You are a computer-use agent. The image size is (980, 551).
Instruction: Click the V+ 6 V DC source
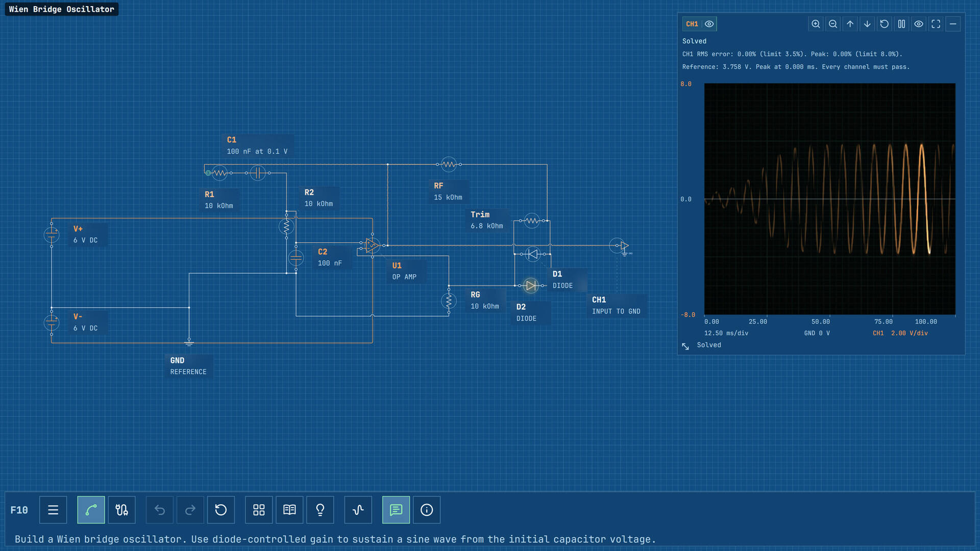tap(52, 235)
